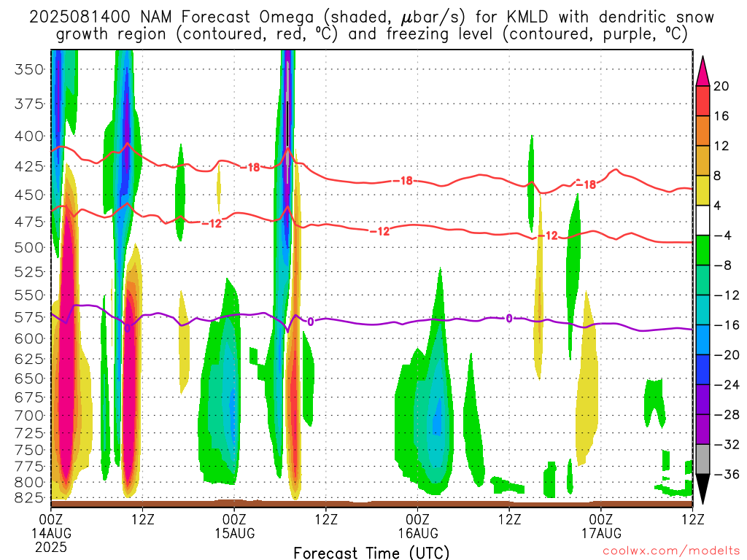This screenshot has width=747, height=560.
Task: Click the final 12Z time label
Action: pyautogui.click(x=692, y=518)
